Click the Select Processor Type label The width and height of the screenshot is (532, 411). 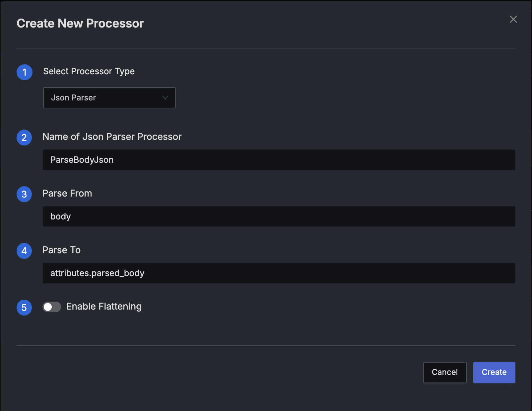pos(89,71)
